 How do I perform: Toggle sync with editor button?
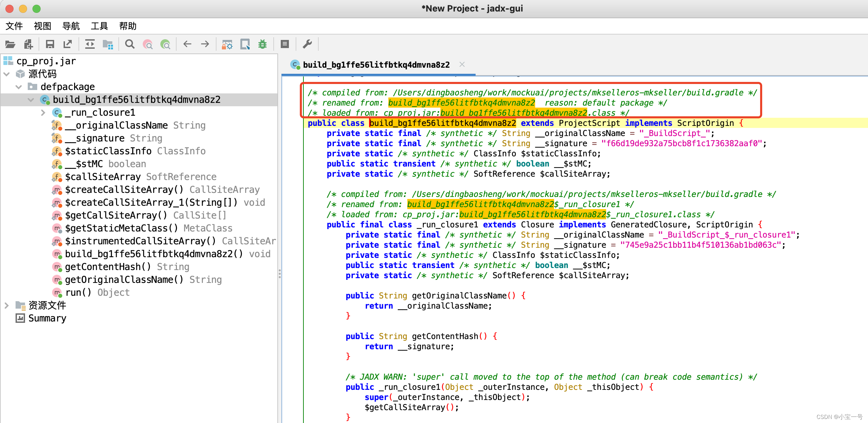[90, 44]
